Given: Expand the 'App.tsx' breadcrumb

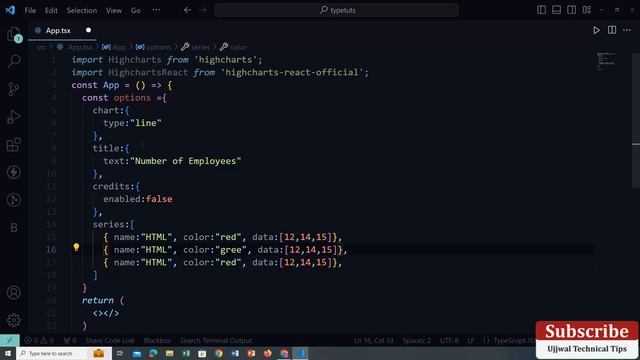Looking at the screenshot, I should click(80, 47).
